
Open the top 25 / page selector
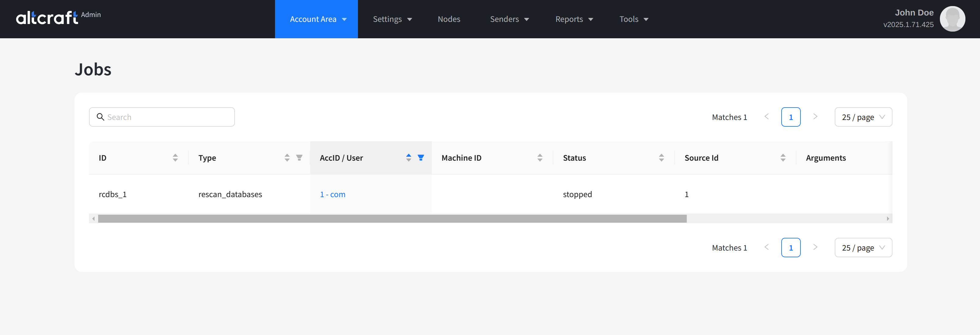(x=863, y=117)
